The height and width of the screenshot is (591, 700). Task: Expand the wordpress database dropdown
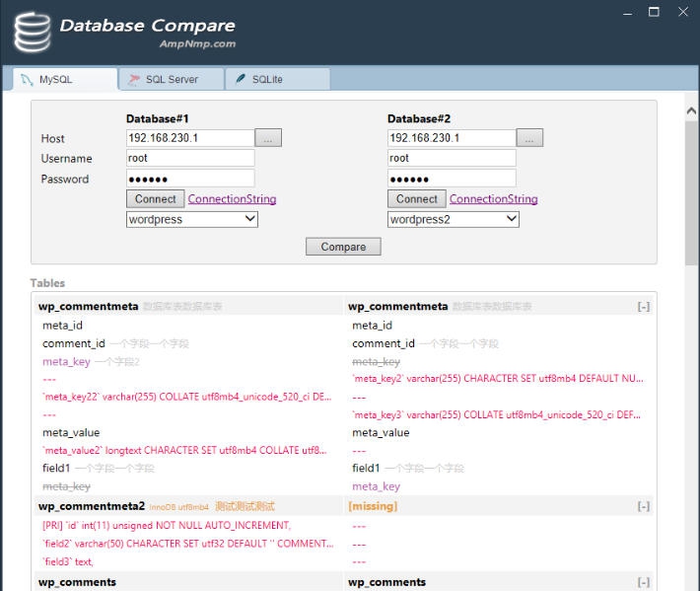192,219
